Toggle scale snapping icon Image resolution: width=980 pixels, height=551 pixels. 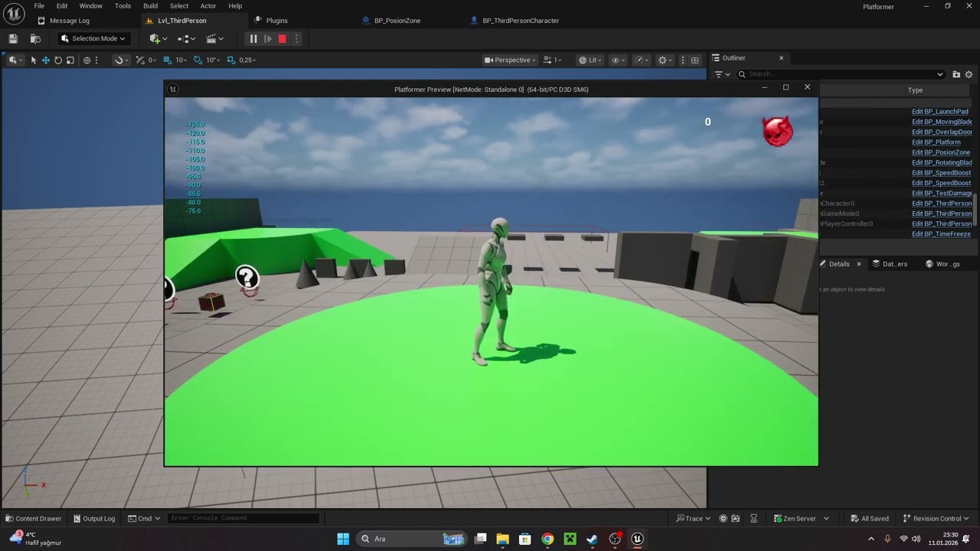tap(231, 60)
